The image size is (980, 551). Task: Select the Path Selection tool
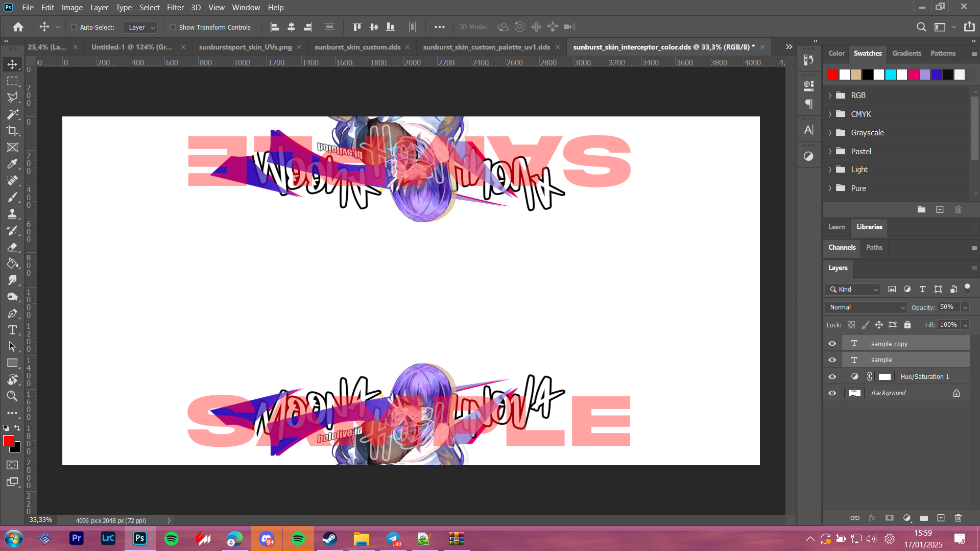(12, 347)
